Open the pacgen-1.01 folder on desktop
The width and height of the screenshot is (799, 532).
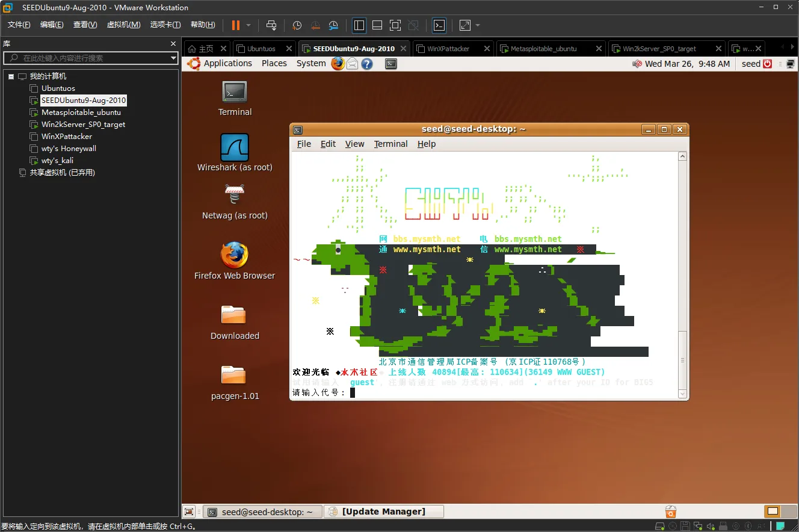235,382
